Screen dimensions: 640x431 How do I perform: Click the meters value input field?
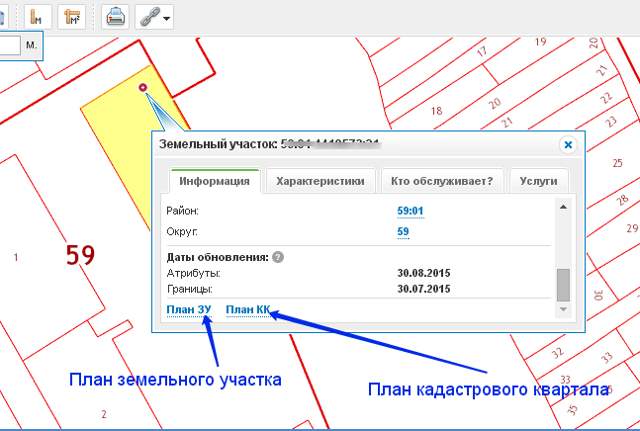[10, 45]
